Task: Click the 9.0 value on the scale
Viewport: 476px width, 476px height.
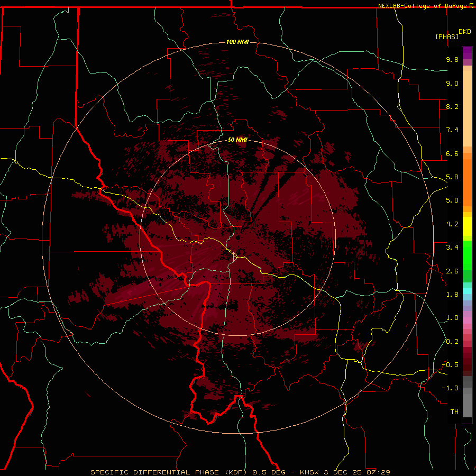Action: coord(452,83)
